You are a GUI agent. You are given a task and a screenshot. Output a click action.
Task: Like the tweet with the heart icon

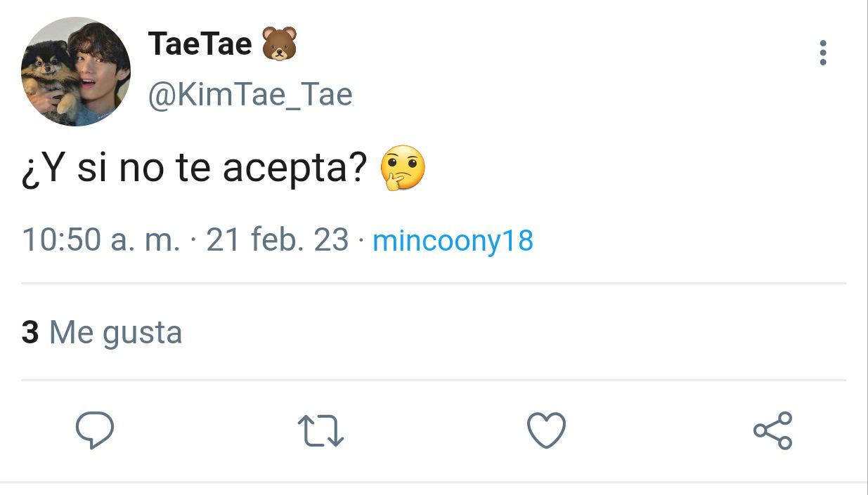[x=546, y=430]
